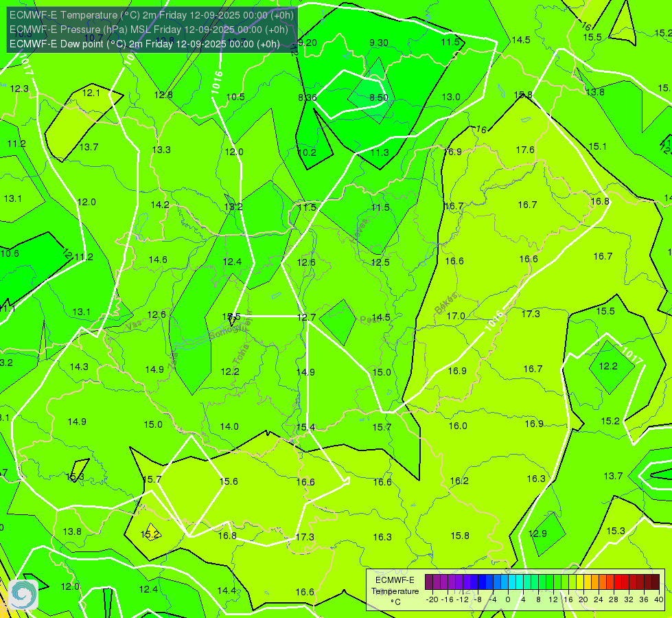The width and height of the screenshot is (672, 618).
Task: Click the Békés county label
Action: tap(446, 304)
